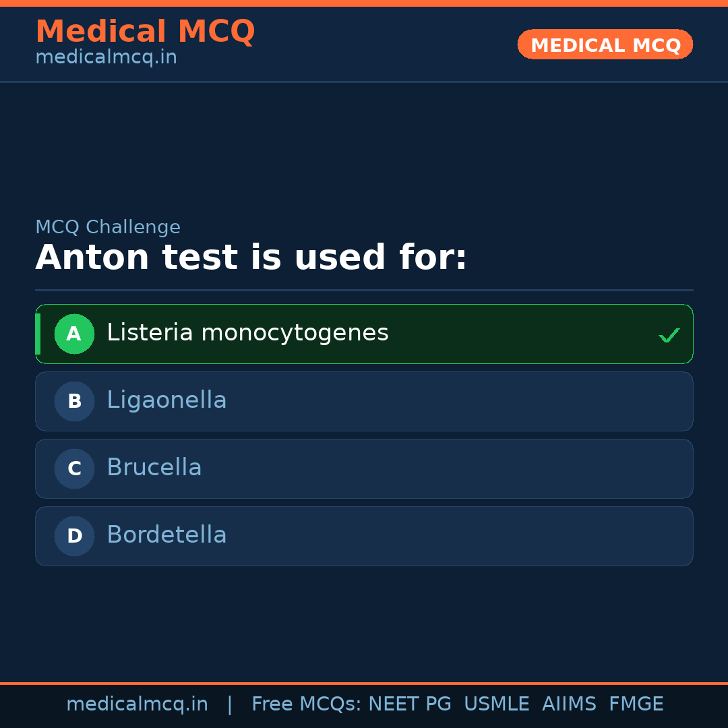Open the medicalmcq.in footer link

tap(137, 704)
